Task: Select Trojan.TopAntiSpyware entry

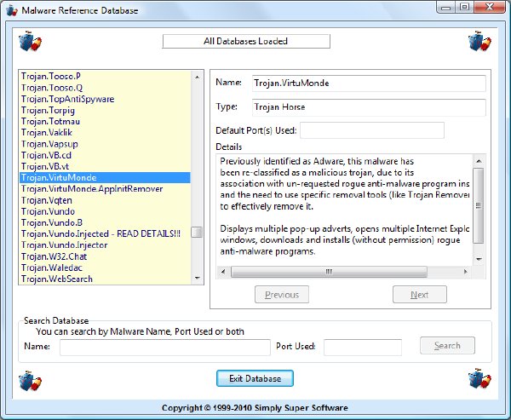Action: pyautogui.click(x=105, y=99)
